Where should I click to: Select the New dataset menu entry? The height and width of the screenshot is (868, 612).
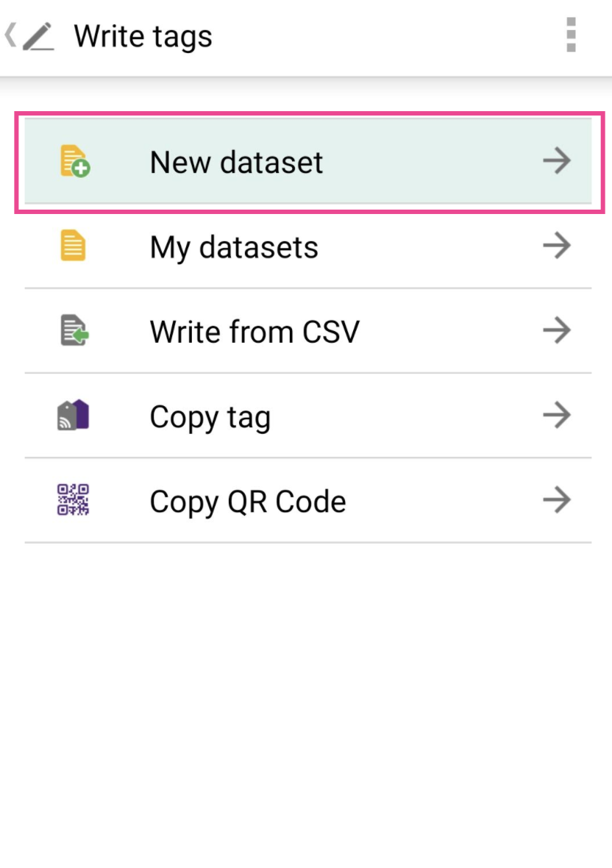pos(236,162)
